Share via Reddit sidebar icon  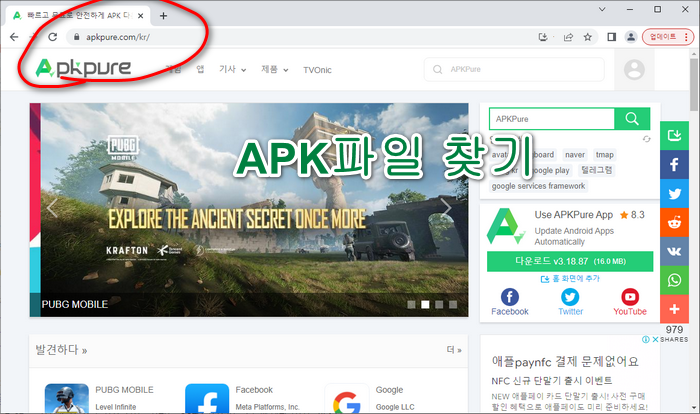point(674,222)
